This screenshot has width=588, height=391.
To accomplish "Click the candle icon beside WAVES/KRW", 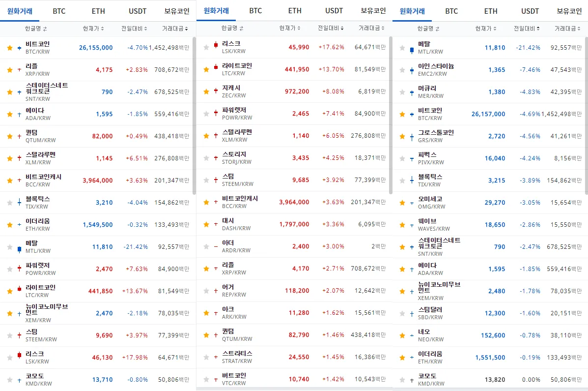I will click(412, 225).
